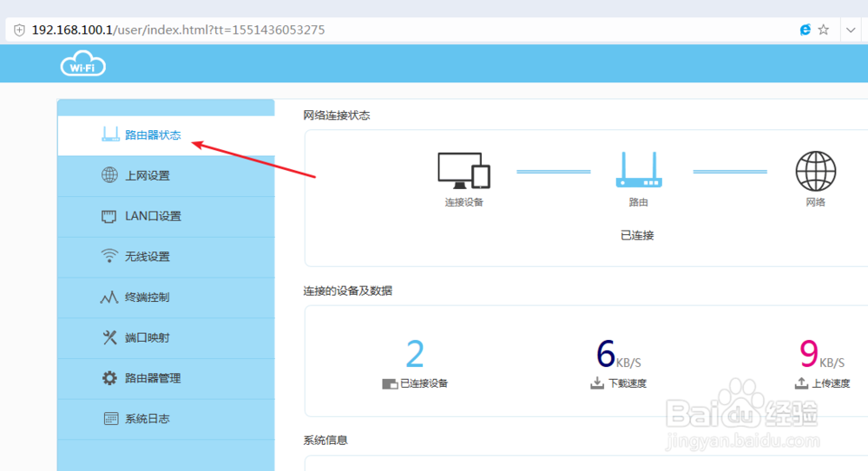Click the wireless signal icon beside 无线设置
The image size is (868, 471).
click(109, 256)
